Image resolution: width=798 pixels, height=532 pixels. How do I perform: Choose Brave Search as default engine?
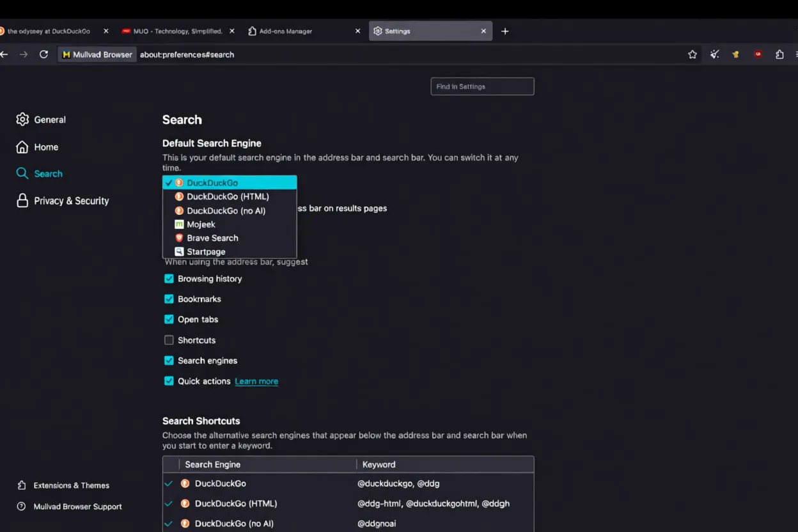(x=230, y=238)
